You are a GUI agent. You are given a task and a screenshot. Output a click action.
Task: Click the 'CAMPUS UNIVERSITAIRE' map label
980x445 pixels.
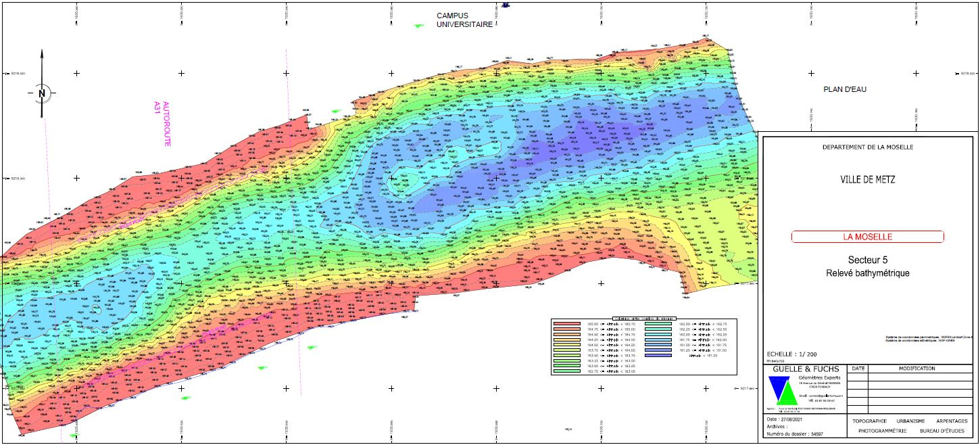pyautogui.click(x=464, y=20)
